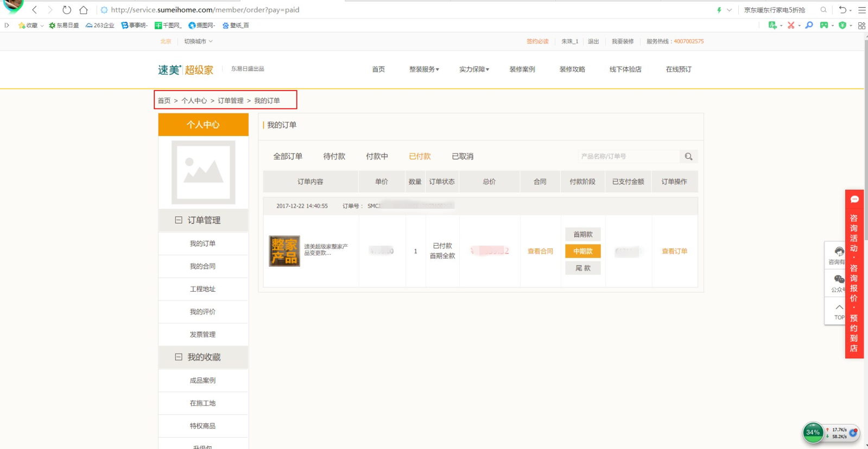Expand the game controller dropdown arrow
Viewport: 868px width, 449px height.
tap(833, 25)
